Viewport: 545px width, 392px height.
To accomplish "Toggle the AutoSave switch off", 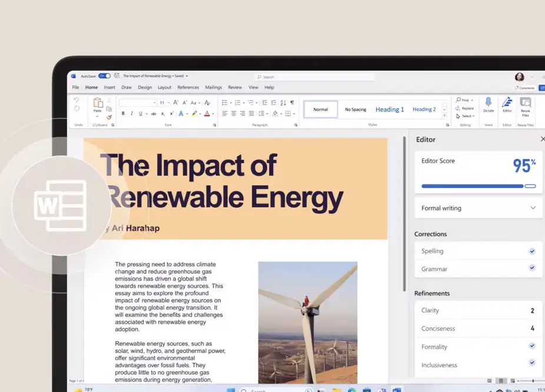I will pos(104,76).
